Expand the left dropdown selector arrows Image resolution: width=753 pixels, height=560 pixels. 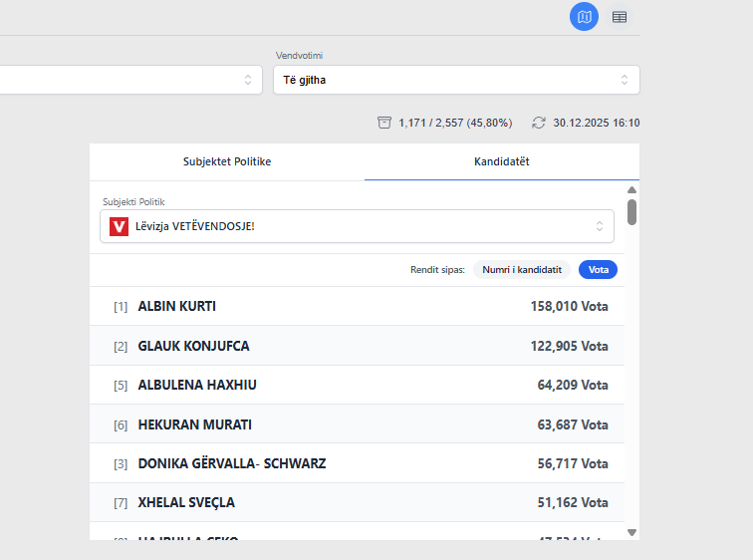(x=248, y=80)
